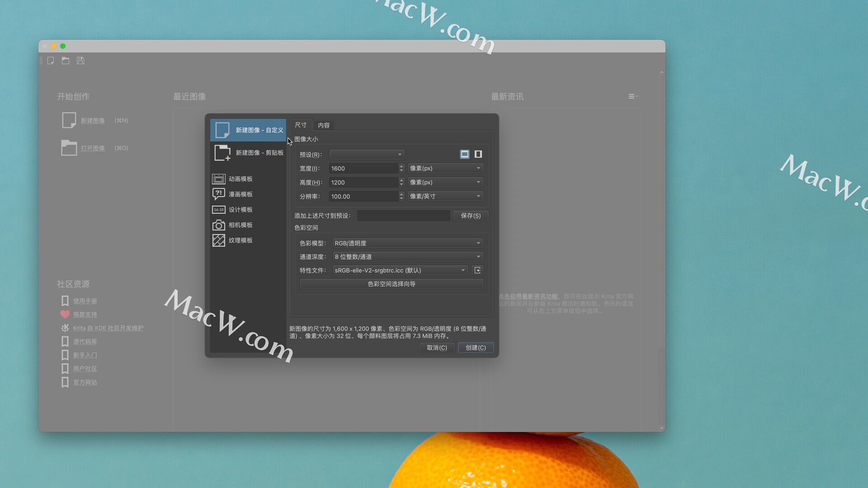Open the 捐款支持 donation link
The width and height of the screenshot is (868, 488).
click(85, 314)
